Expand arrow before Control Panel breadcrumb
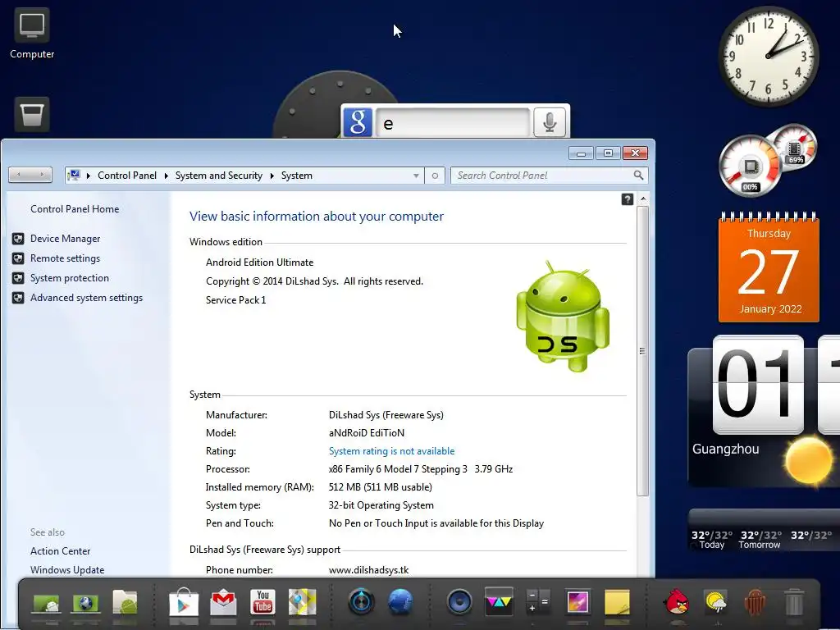This screenshot has width=840, height=630. coord(89,176)
